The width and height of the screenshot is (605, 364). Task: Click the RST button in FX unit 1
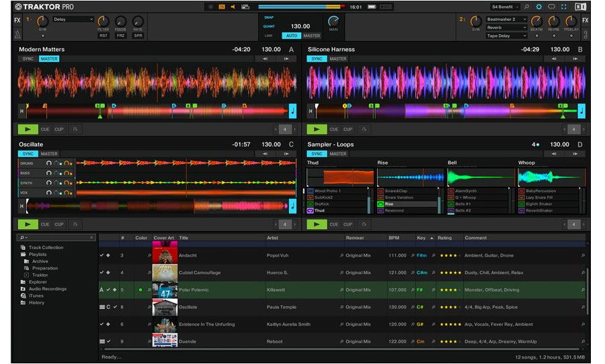(104, 36)
